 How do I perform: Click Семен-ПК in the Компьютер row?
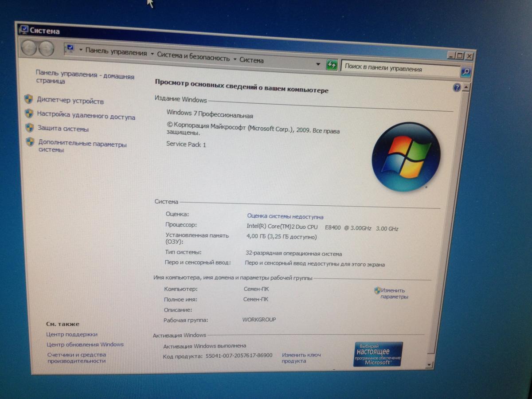pos(256,289)
